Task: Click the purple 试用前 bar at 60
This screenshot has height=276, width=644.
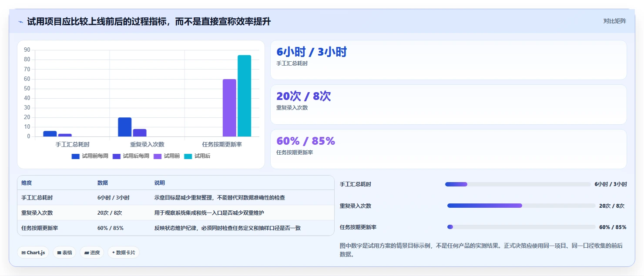Action: 229,108
